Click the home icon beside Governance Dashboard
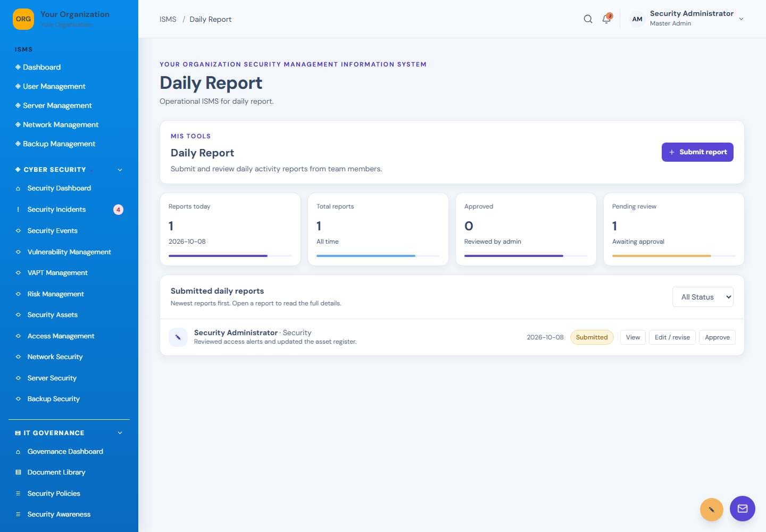766x532 pixels. pyautogui.click(x=18, y=452)
